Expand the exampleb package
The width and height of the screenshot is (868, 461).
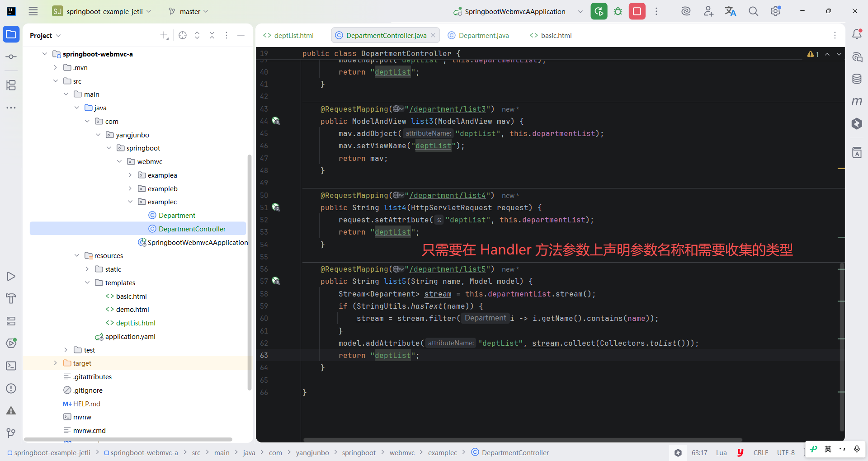pos(130,188)
